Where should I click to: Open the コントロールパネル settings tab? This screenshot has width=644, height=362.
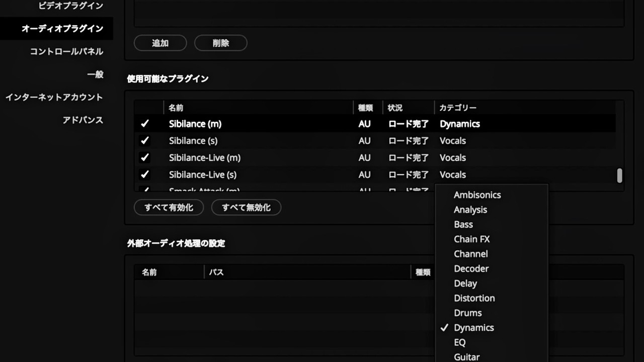click(66, 52)
